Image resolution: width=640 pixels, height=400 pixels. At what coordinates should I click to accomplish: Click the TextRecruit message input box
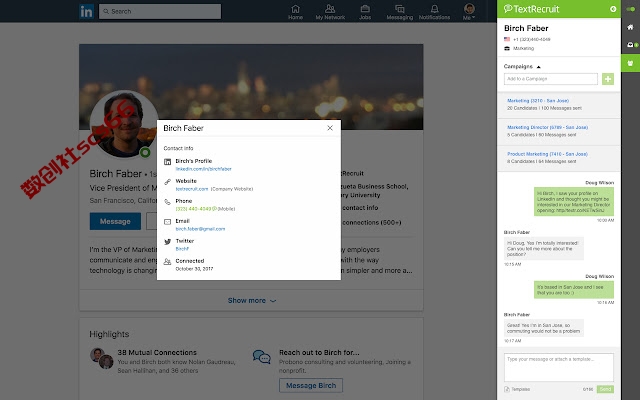coord(559,367)
